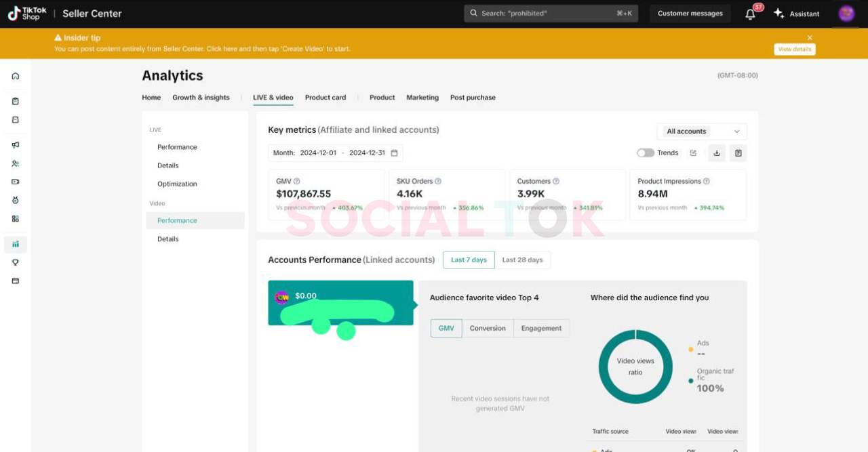868x452 pixels.
Task: Open the month date range picker
Action: pos(336,153)
